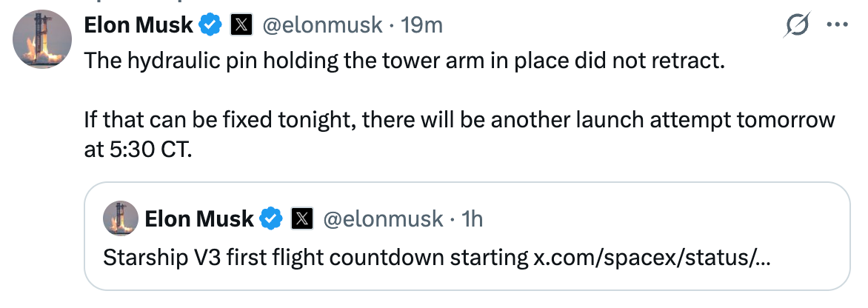
Task: Open the x.com/spacex/status link
Action: pyautogui.click(x=652, y=258)
